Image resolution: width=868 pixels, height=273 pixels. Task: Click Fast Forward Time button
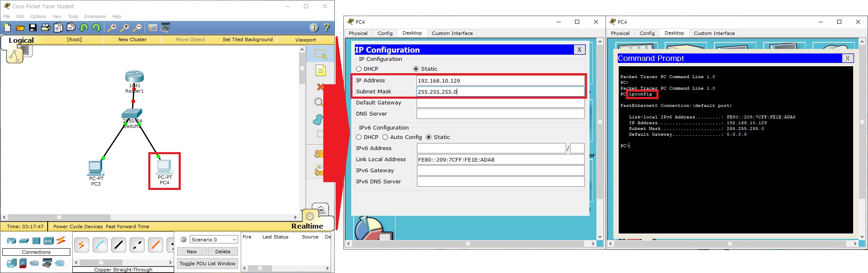pos(127,227)
